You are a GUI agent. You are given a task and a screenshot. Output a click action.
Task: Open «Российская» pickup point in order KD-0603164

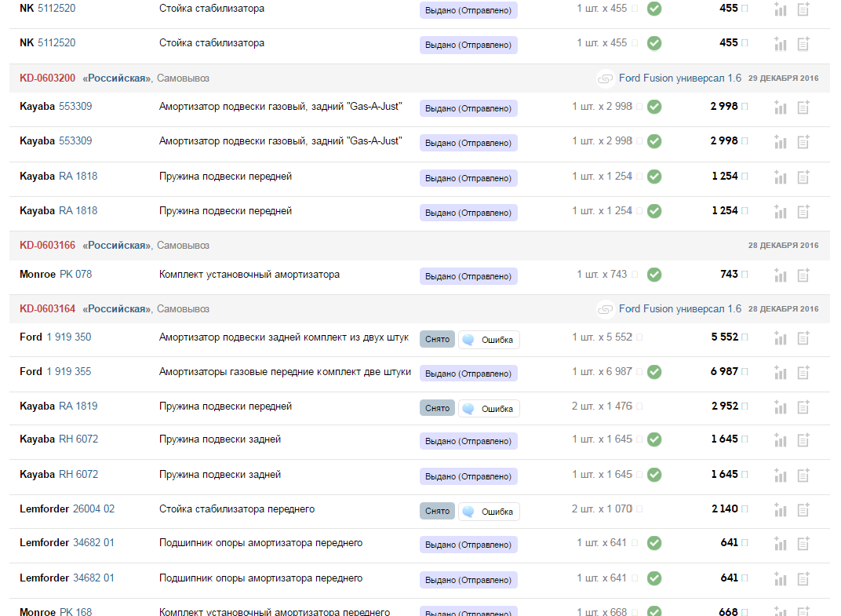[117, 309]
